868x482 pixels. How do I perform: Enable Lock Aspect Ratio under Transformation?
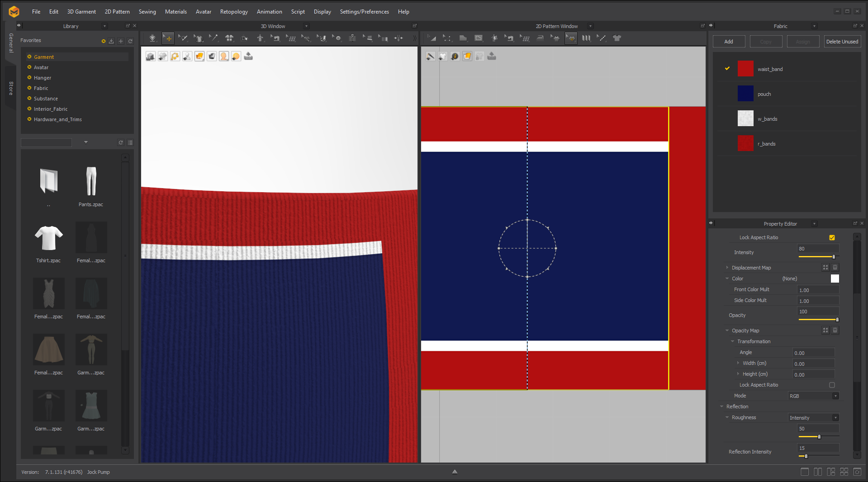[832, 385]
